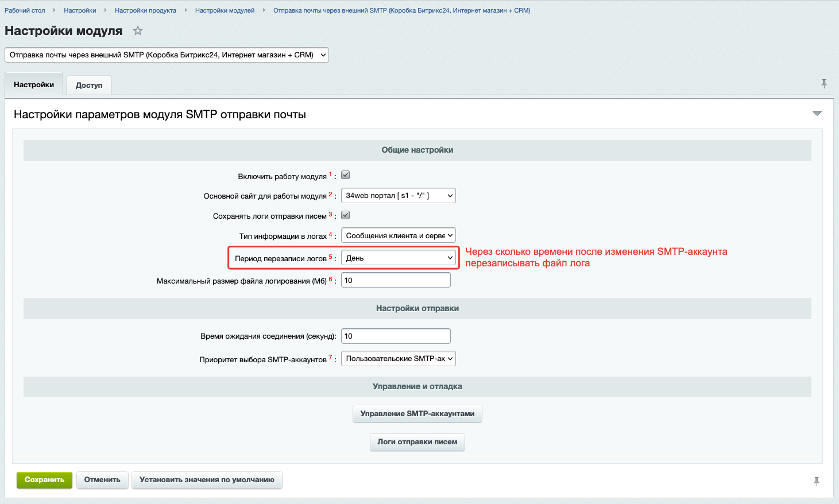Focus max log file size field
The height and width of the screenshot is (504, 839).
(x=396, y=280)
